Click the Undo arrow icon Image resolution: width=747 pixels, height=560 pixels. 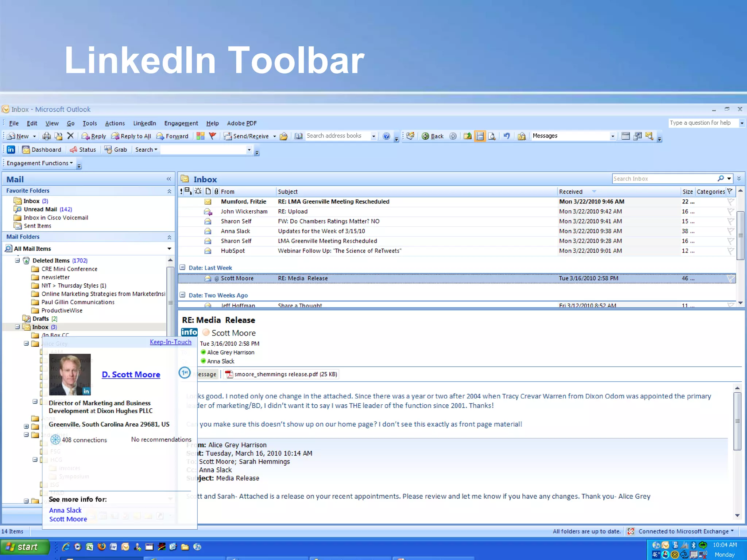(x=507, y=136)
